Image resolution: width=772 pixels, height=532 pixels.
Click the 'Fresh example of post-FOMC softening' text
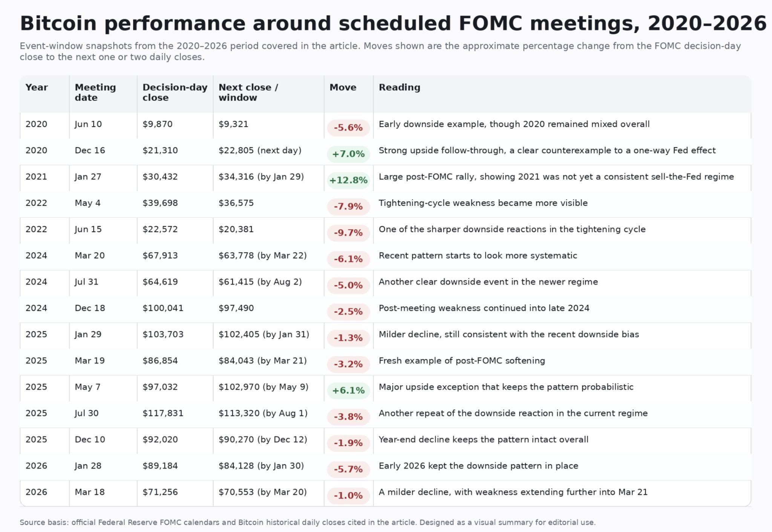(462, 361)
